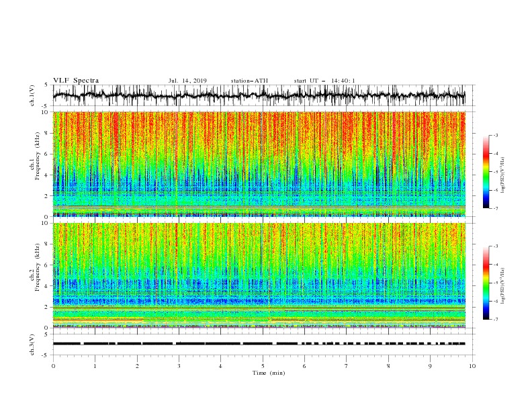The image size is (532, 411).
Task: Click the '-7' label on ch.2 color bar
Action: click(x=495, y=320)
